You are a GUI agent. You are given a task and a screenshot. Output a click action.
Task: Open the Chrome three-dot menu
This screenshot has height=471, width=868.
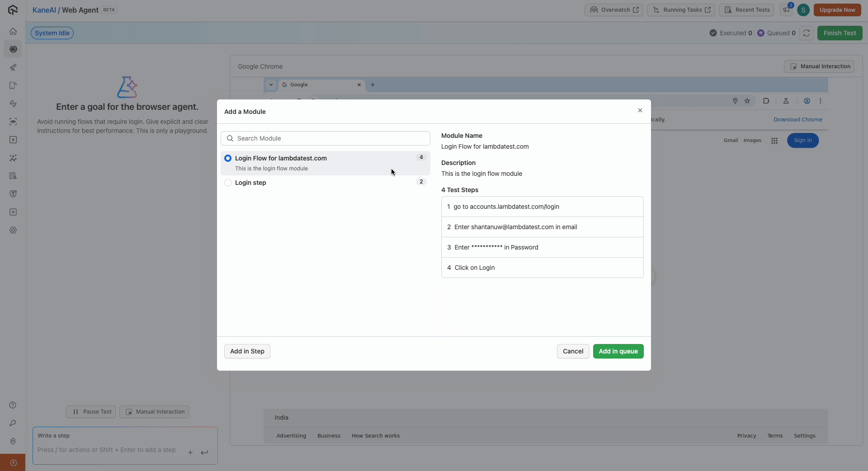coord(821,101)
